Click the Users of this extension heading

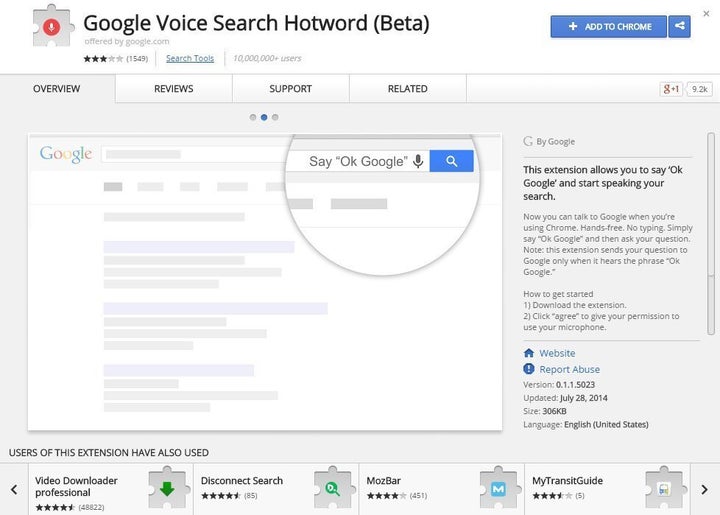[x=109, y=453]
